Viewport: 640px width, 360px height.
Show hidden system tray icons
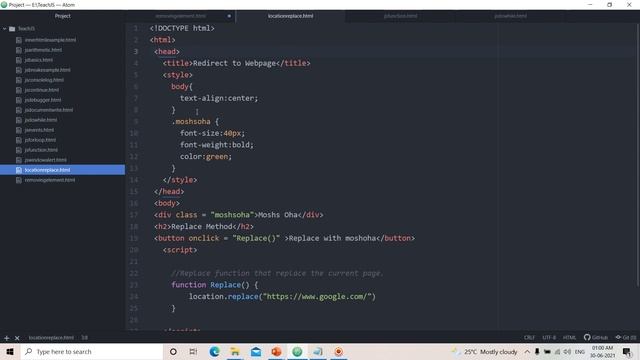(x=527, y=351)
